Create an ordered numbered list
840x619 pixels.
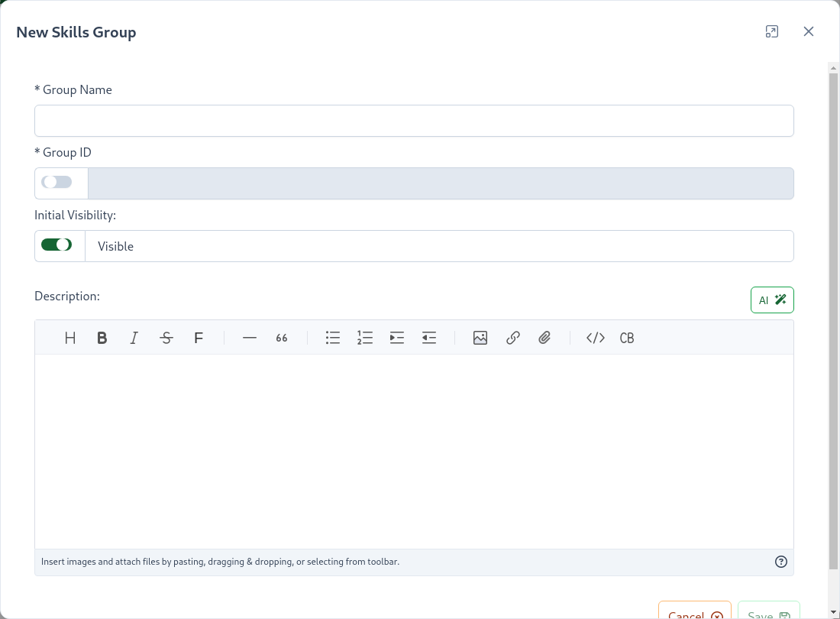(x=365, y=338)
